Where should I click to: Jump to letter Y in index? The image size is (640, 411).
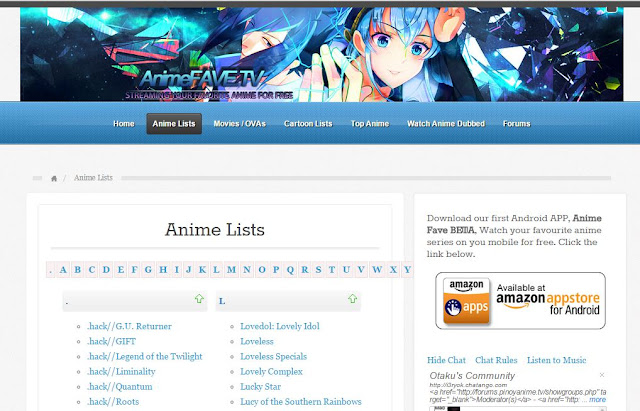tap(407, 270)
